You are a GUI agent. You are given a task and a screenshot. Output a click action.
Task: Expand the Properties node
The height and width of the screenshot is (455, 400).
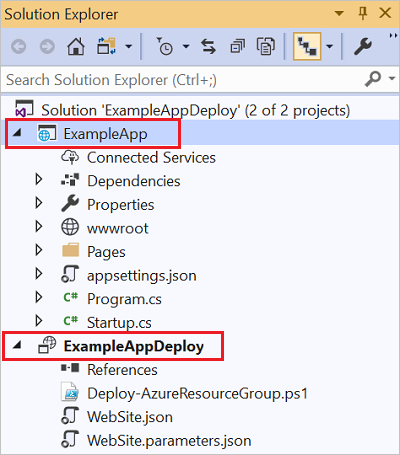click(x=39, y=203)
